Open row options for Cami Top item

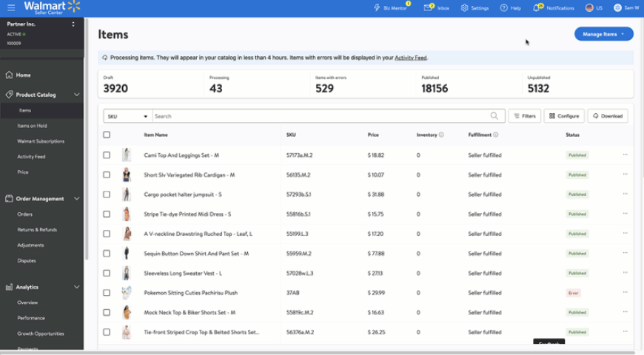(x=625, y=155)
